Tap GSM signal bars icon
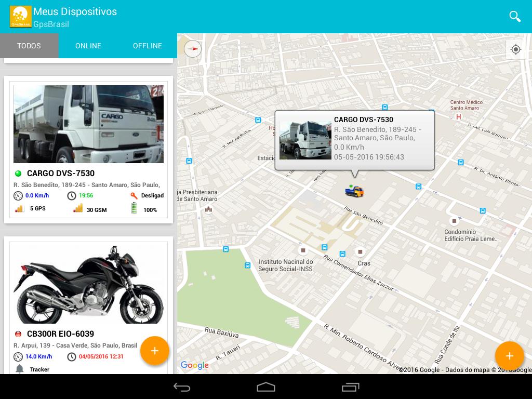Screen dimensions: 532x399 coord(78,208)
